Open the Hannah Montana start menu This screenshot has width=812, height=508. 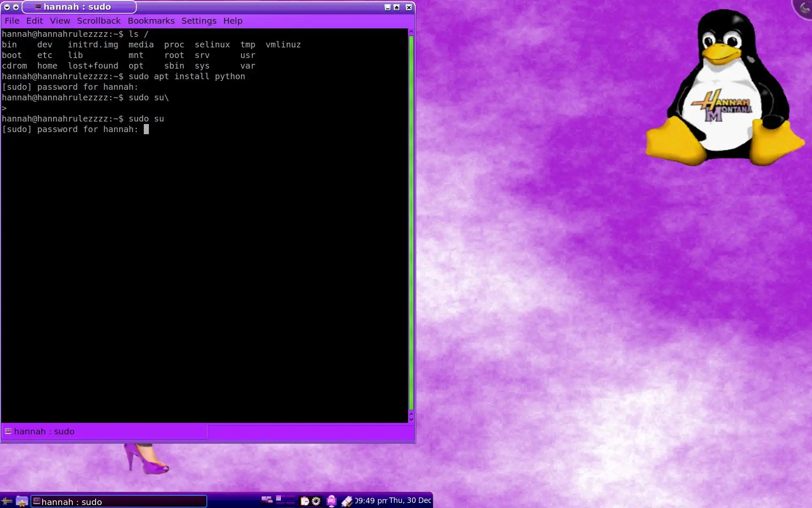(7, 501)
